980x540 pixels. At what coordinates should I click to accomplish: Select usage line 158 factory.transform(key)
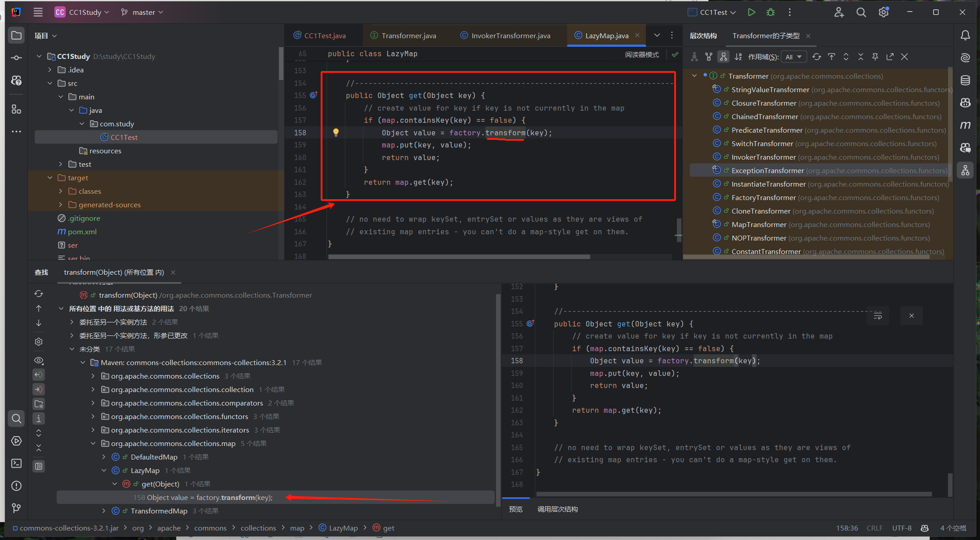(x=275, y=497)
